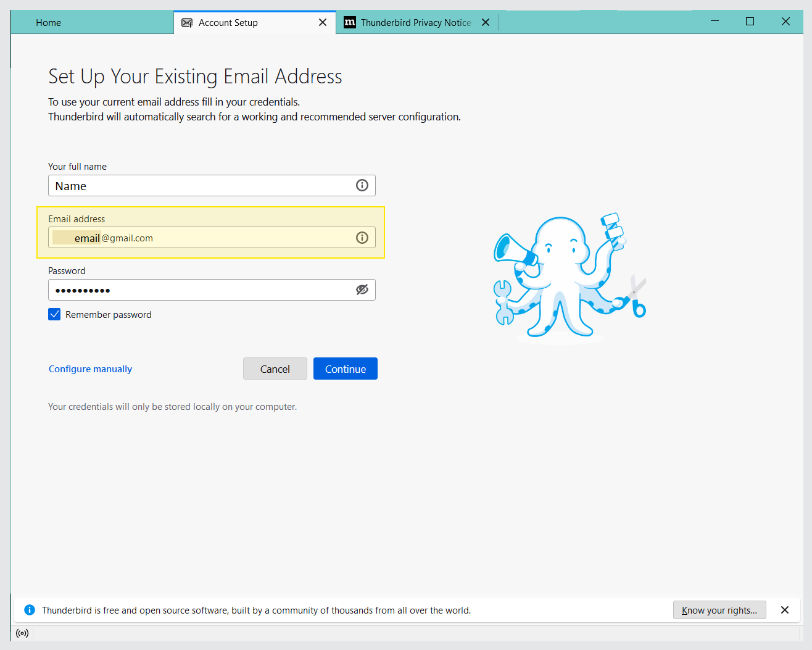
Task: Dismiss the open source notification bar
Action: click(785, 610)
